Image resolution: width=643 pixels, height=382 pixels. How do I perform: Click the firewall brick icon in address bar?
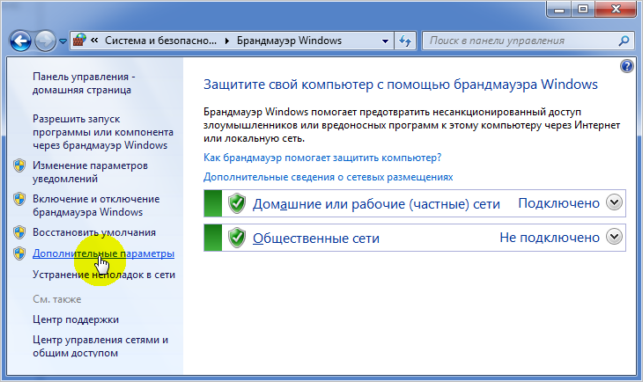[x=80, y=40]
